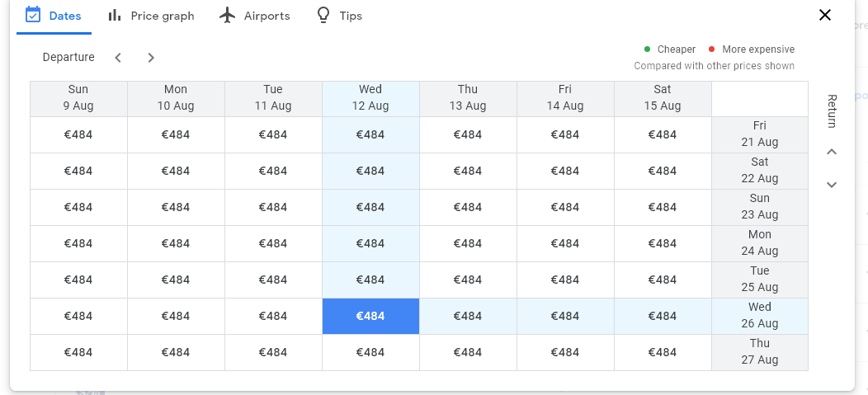Click the bar chart Price graph icon

pos(115,15)
